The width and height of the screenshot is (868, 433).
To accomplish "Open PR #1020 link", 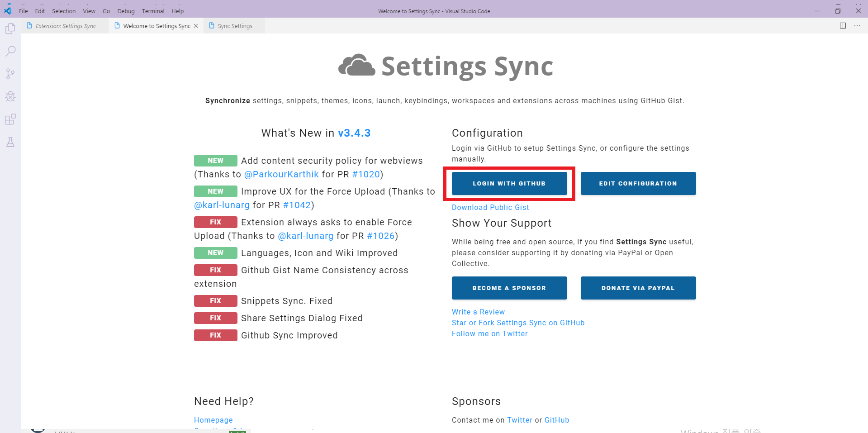I will click(x=366, y=174).
